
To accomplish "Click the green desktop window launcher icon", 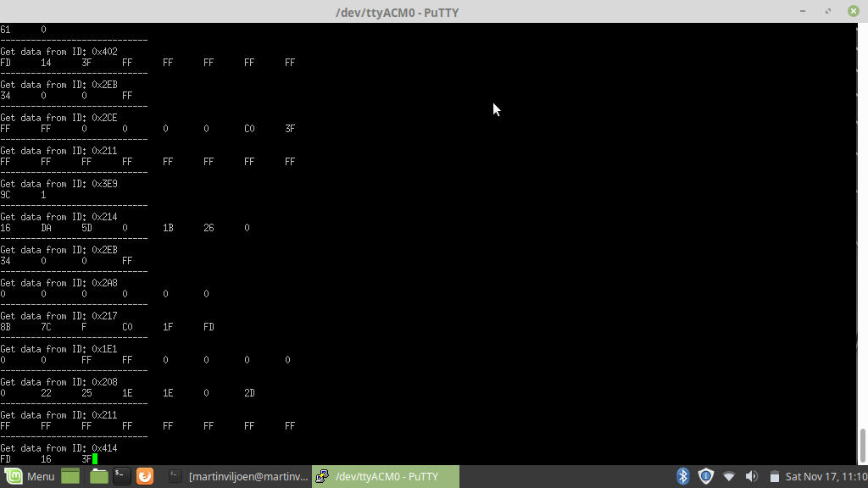I will [70, 476].
